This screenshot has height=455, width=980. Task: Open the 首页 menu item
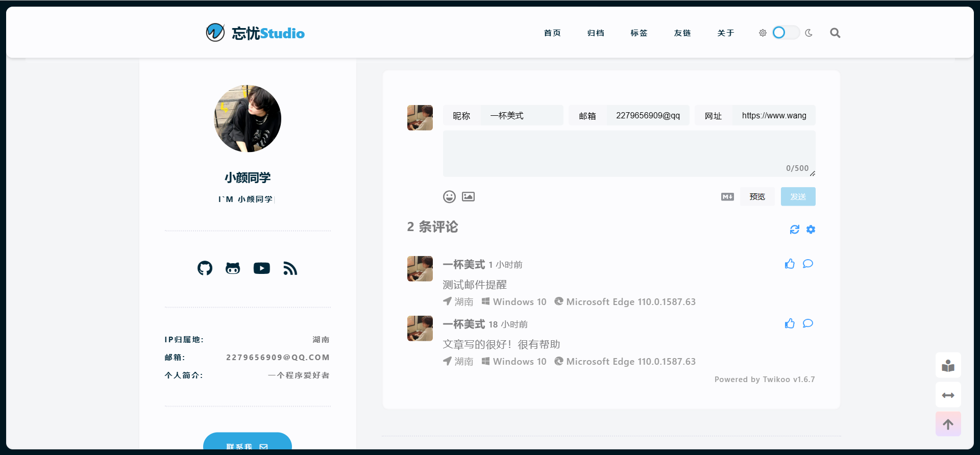coord(552,33)
